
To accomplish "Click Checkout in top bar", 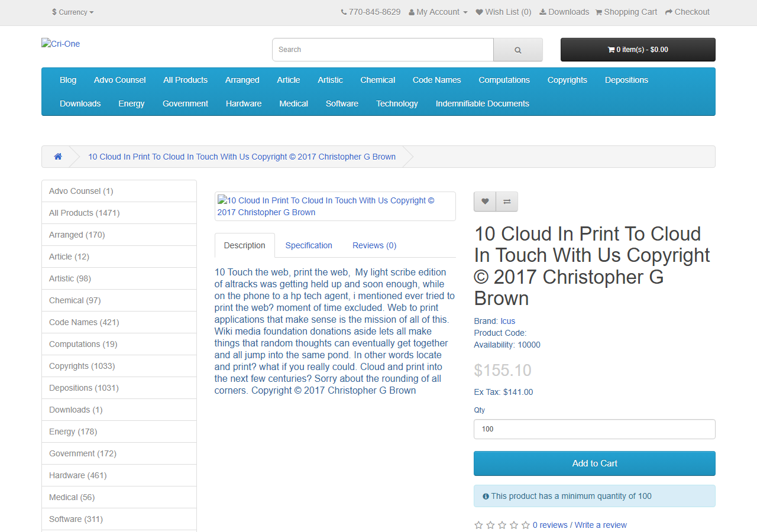I will tap(687, 12).
